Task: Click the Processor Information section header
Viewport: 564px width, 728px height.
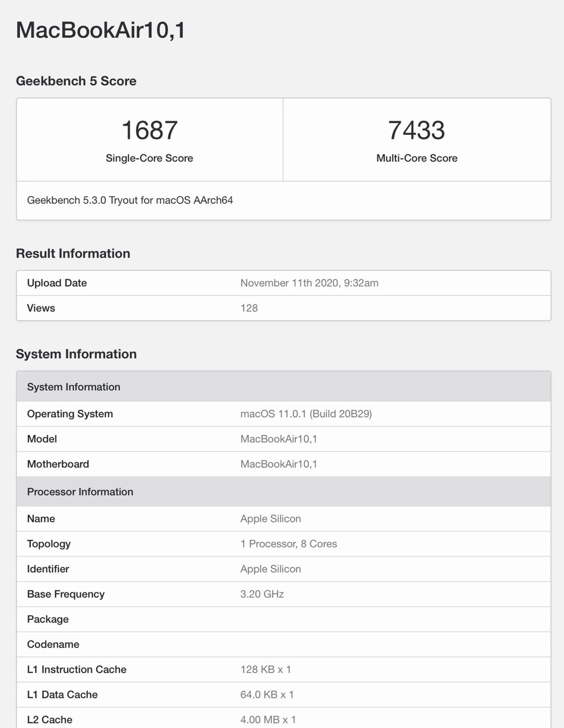Action: tap(80, 491)
